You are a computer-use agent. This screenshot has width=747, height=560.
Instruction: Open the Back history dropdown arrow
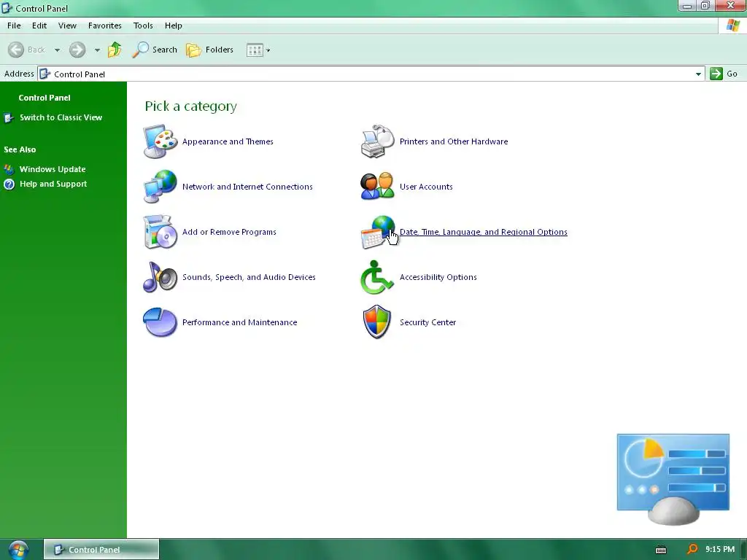(57, 50)
